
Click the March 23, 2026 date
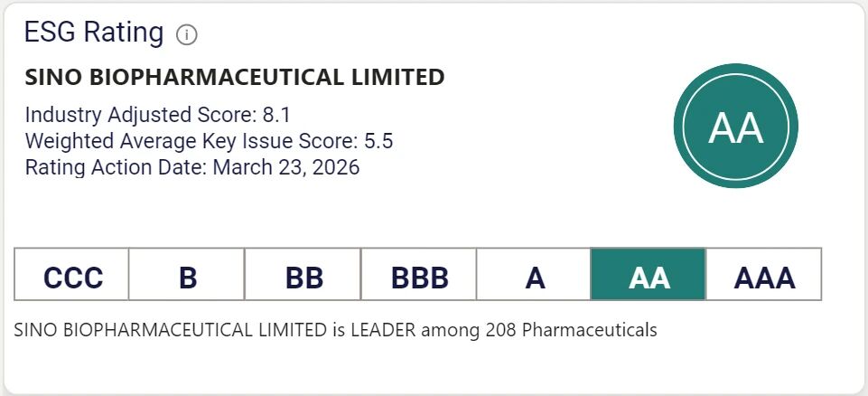coord(286,167)
